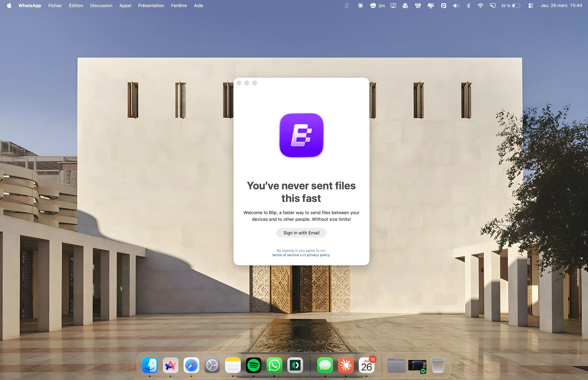Open the Discussion menu
The width and height of the screenshot is (588, 380).
click(x=101, y=5)
